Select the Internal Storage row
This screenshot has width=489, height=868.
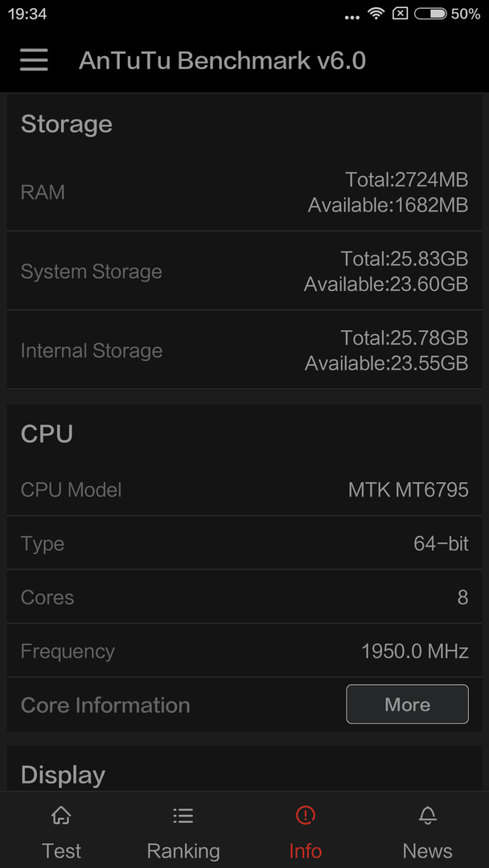[244, 350]
